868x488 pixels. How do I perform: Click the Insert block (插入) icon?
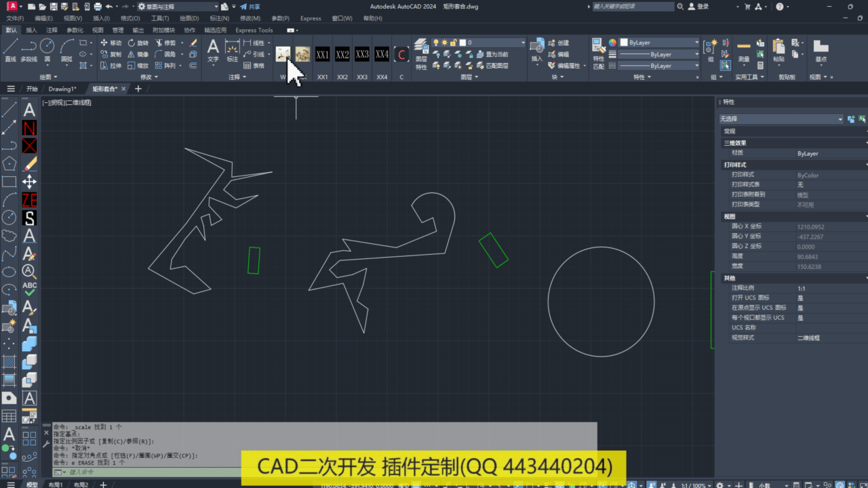pos(537,49)
